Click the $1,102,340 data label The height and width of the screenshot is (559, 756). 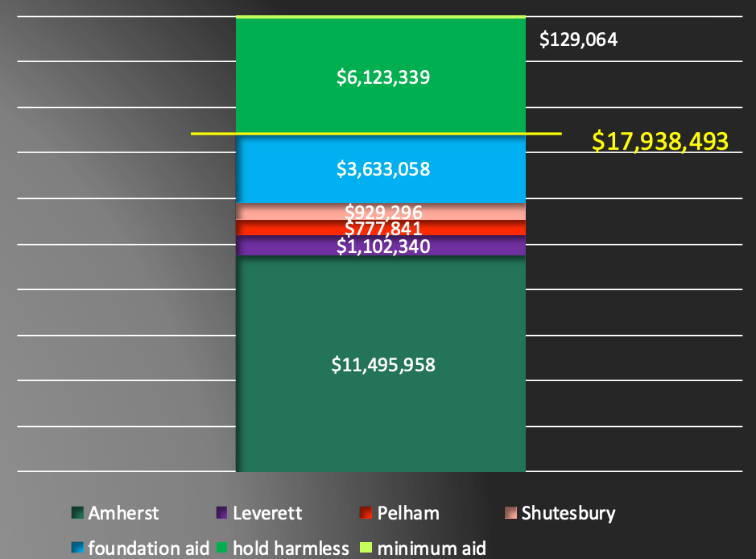383,246
